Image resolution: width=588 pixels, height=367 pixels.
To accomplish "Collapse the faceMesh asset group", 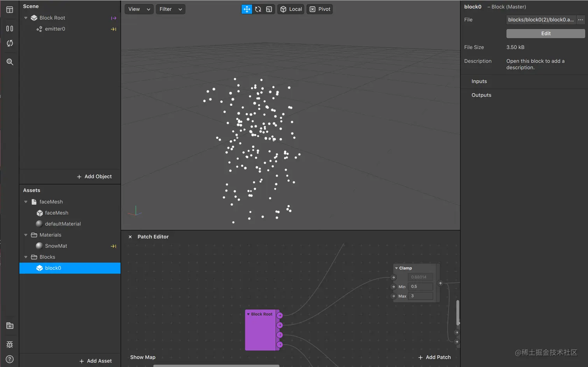I will 26,202.
